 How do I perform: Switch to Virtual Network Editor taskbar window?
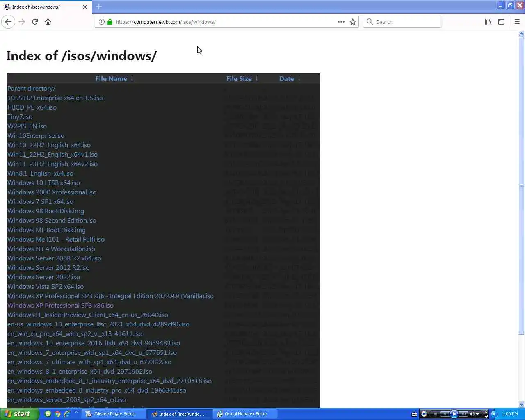pyautogui.click(x=245, y=414)
